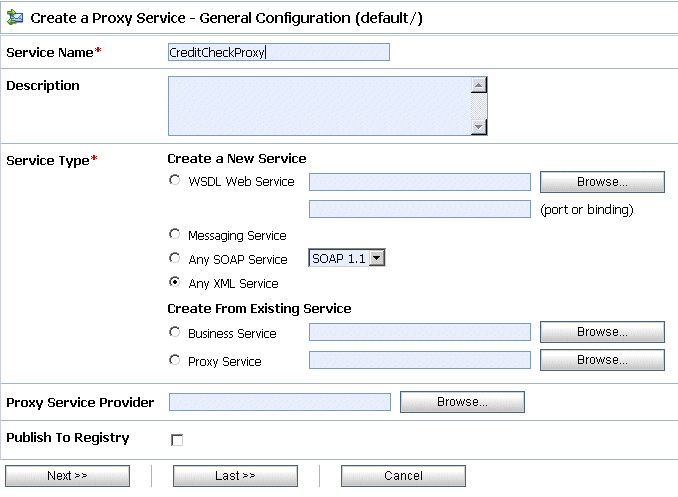
Task: Click Browse beside the Proxy Service field
Action: point(602,360)
